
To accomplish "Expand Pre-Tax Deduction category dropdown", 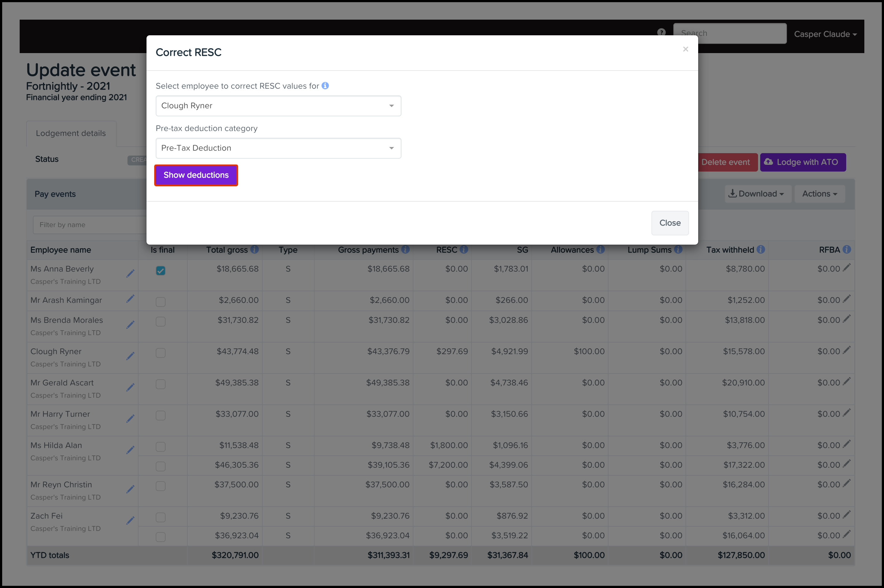I will coord(278,148).
